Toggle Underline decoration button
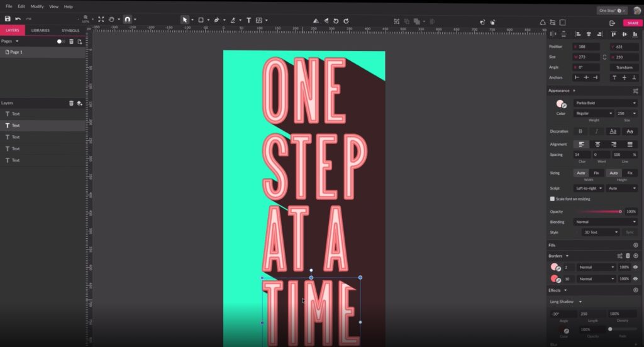The image size is (644, 347). coord(613,131)
